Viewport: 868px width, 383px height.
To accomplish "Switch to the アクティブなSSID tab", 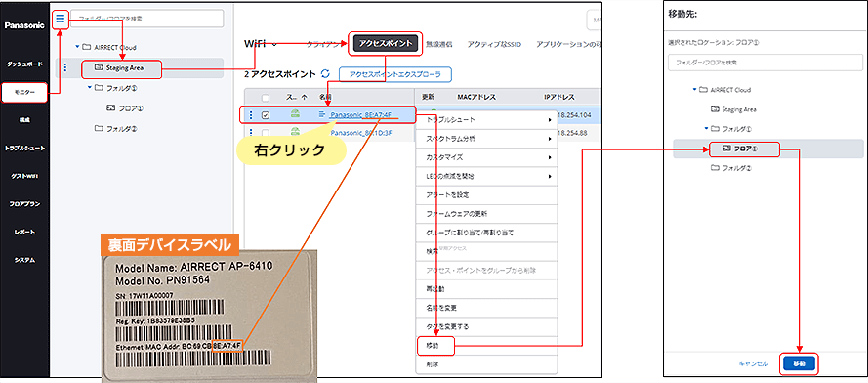I will tap(494, 44).
